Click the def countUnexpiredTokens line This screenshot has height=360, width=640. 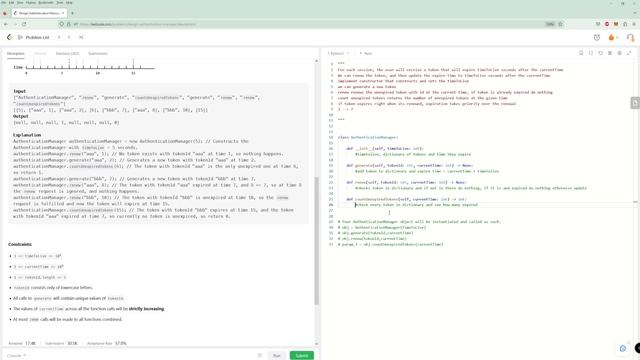pos(407,199)
